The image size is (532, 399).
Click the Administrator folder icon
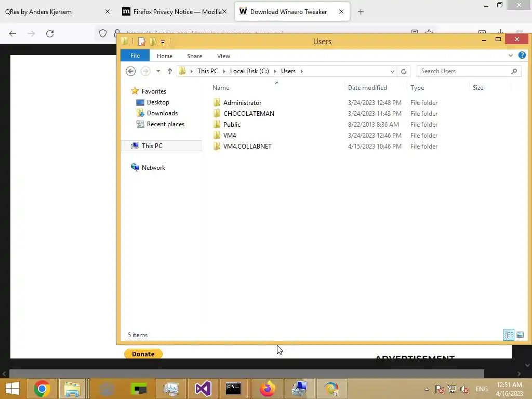tap(217, 102)
